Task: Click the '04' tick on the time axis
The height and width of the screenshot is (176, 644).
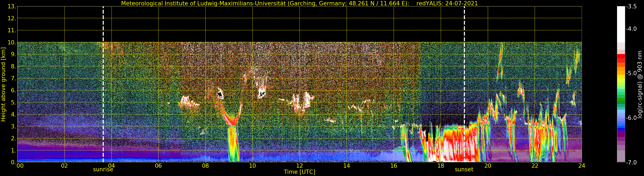Action: coord(111,166)
